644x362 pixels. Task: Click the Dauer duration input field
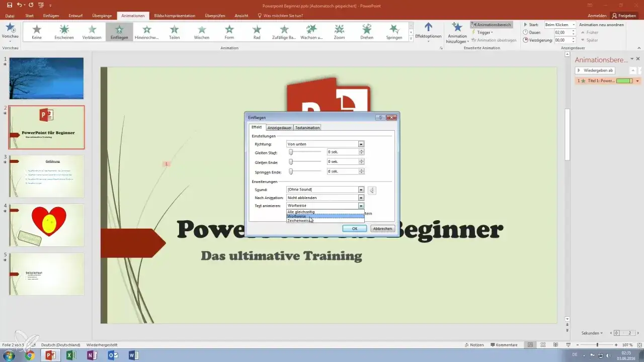pos(562,32)
